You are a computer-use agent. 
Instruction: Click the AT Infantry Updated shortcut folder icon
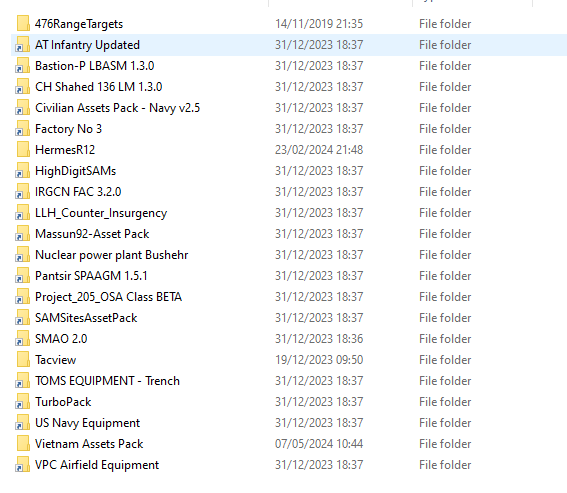pos(23,44)
